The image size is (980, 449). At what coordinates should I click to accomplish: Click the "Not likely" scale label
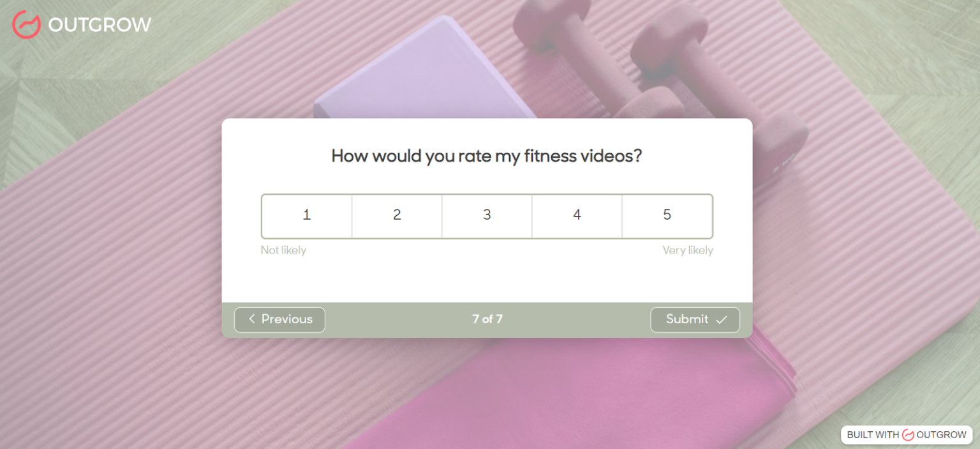click(283, 250)
